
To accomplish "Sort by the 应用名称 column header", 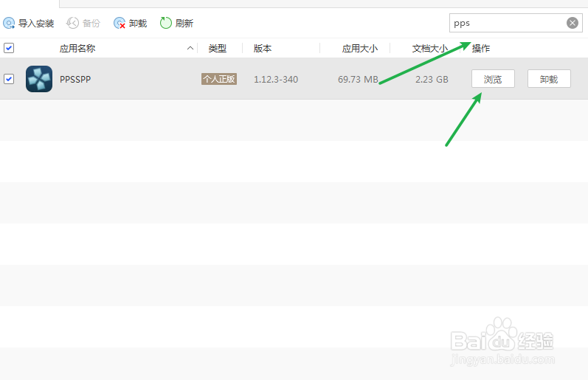I will pyautogui.click(x=77, y=49).
